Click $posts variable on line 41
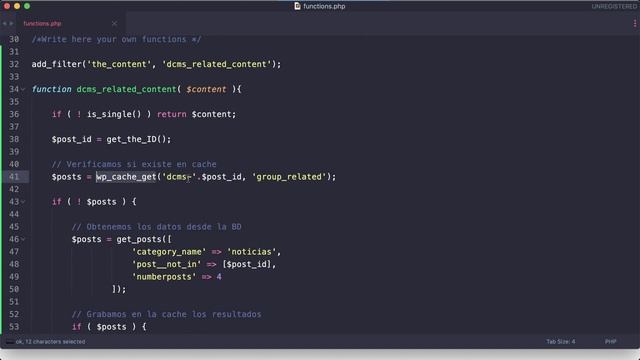640x360 pixels. 67,177
